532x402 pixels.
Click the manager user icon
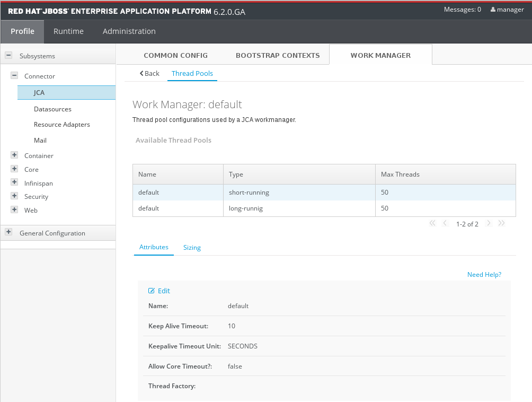click(493, 10)
